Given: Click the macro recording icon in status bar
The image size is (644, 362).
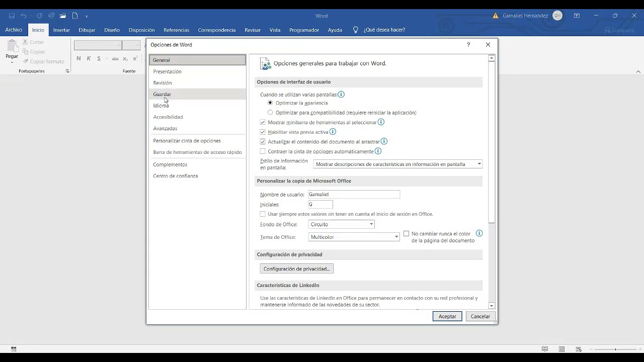Looking at the screenshot, I should click(x=14, y=349).
